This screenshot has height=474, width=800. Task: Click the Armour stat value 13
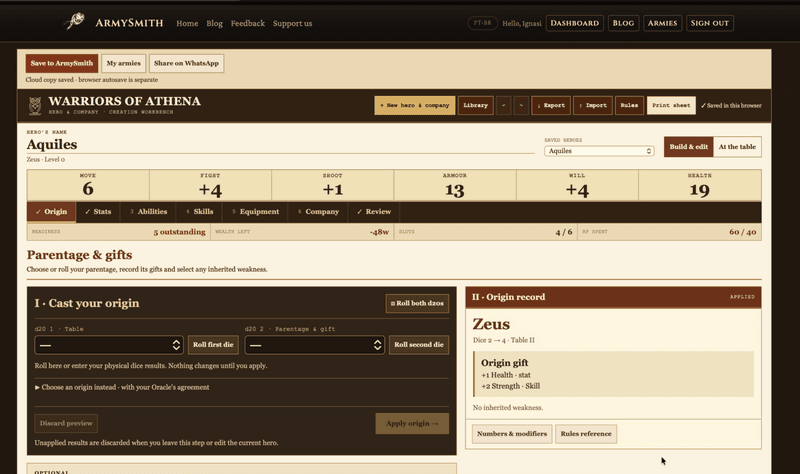tap(455, 190)
